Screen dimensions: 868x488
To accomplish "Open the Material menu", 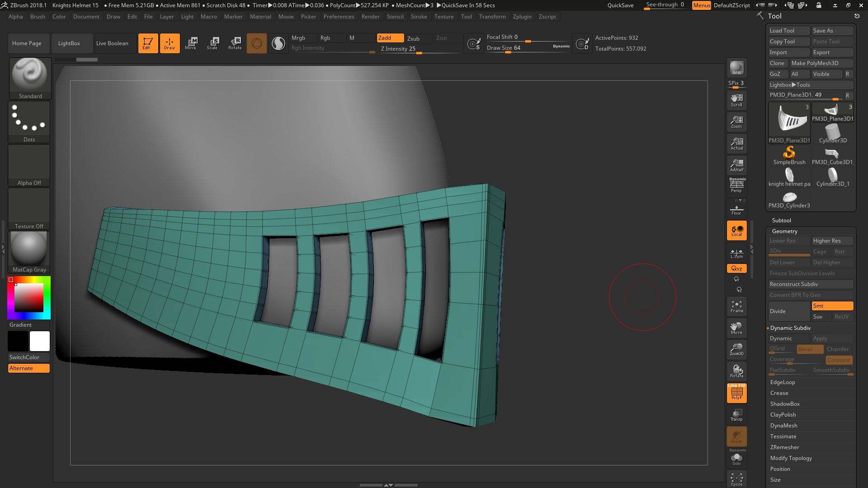I will [x=260, y=17].
